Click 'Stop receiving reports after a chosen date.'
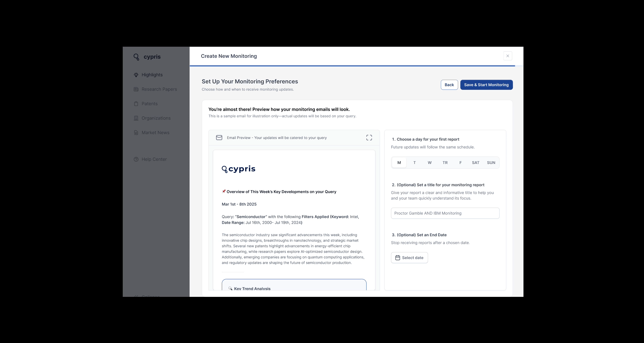 click(x=430, y=243)
